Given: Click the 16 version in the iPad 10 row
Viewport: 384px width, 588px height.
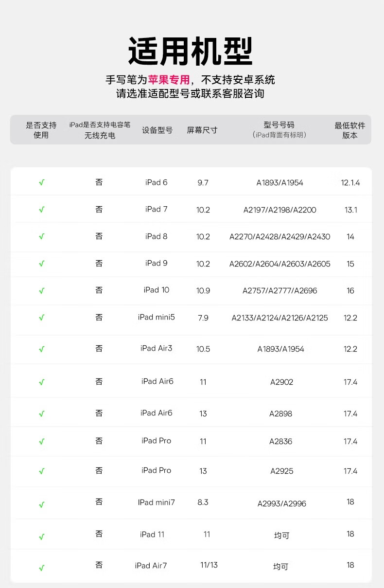Looking at the screenshot, I should pyautogui.click(x=350, y=291).
